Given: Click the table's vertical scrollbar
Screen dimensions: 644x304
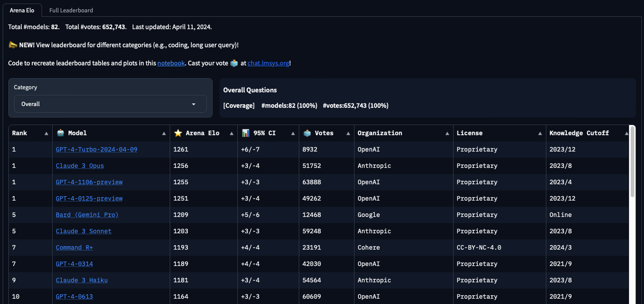Looking at the screenshot, I should point(632,162).
